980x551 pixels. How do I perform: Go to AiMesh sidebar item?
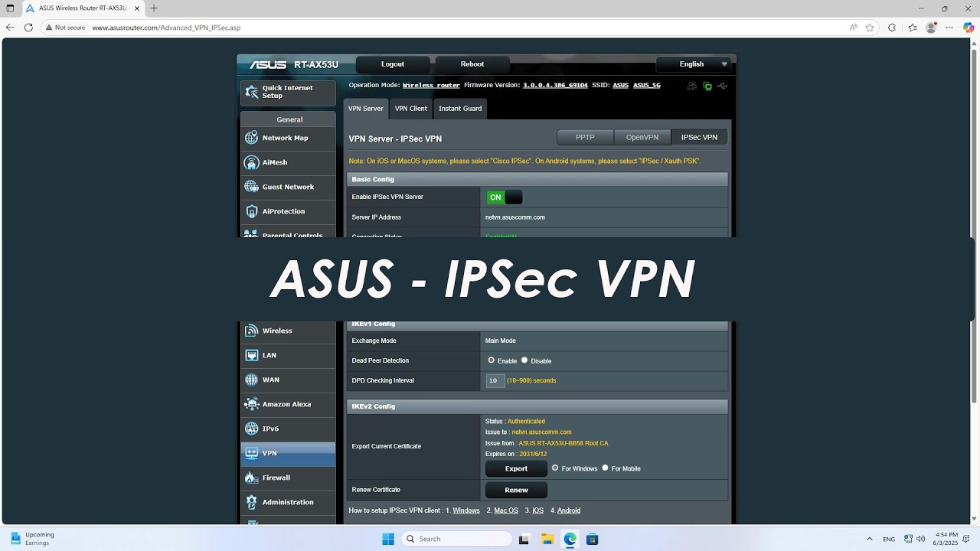coord(288,162)
